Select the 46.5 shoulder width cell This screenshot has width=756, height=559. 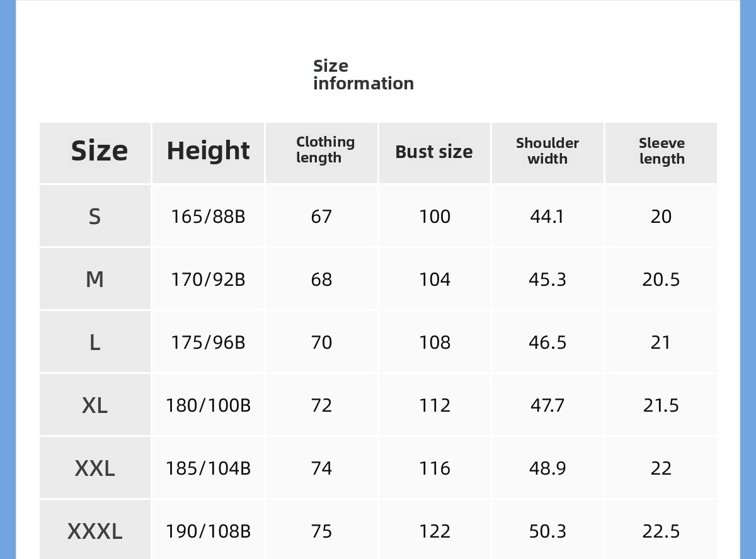pos(547,342)
